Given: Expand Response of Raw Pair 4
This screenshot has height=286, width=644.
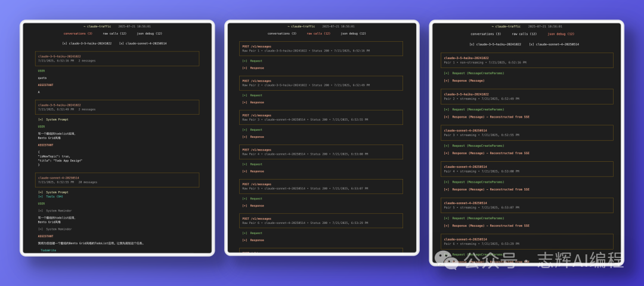Looking at the screenshot, I should (253, 171).
